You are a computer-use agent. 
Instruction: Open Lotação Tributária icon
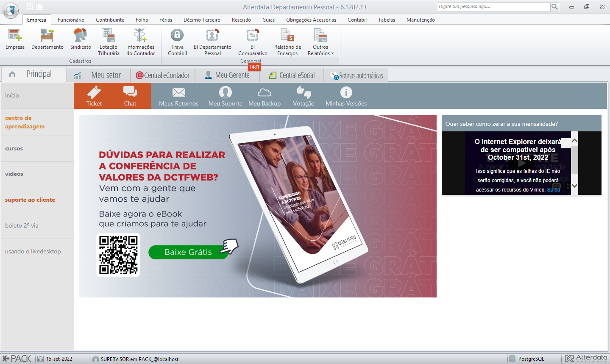(x=109, y=35)
